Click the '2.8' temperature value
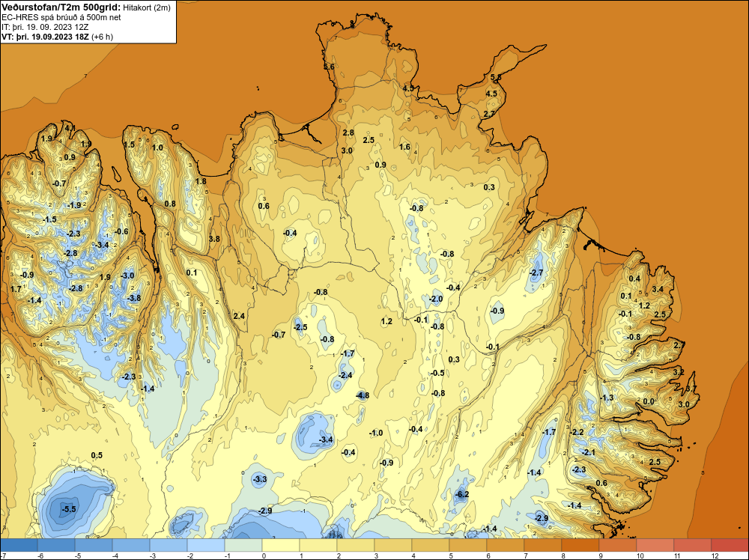Image resolution: width=749 pixels, height=560 pixels. tap(348, 133)
